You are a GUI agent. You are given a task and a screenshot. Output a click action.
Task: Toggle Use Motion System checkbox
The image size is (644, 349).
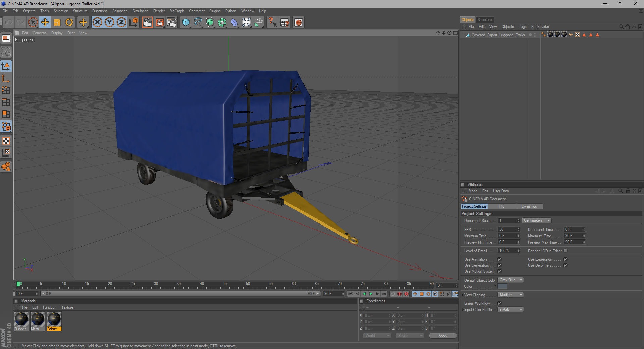click(x=499, y=271)
